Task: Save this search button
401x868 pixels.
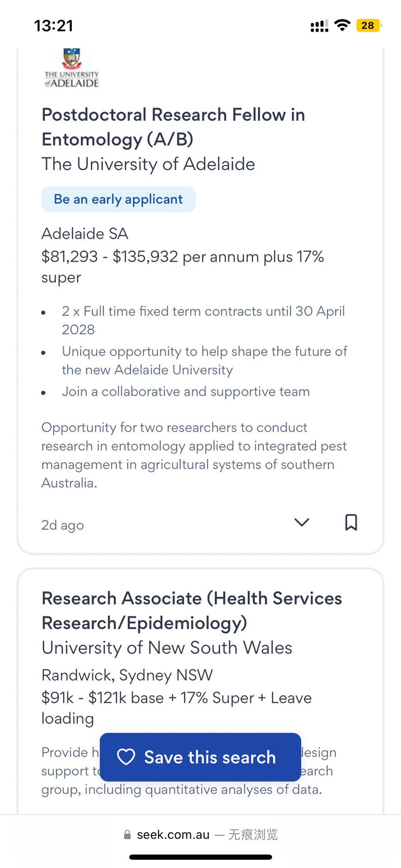Action: pyautogui.click(x=200, y=757)
